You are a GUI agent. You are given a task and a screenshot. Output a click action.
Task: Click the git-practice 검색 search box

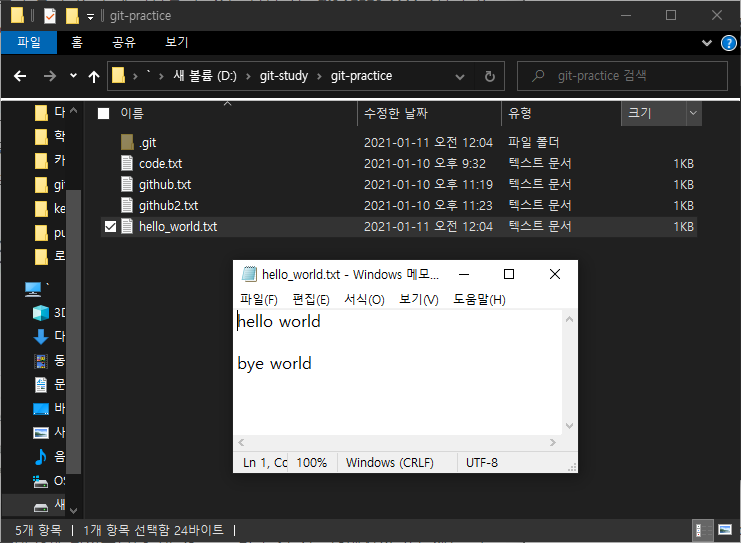click(x=622, y=76)
